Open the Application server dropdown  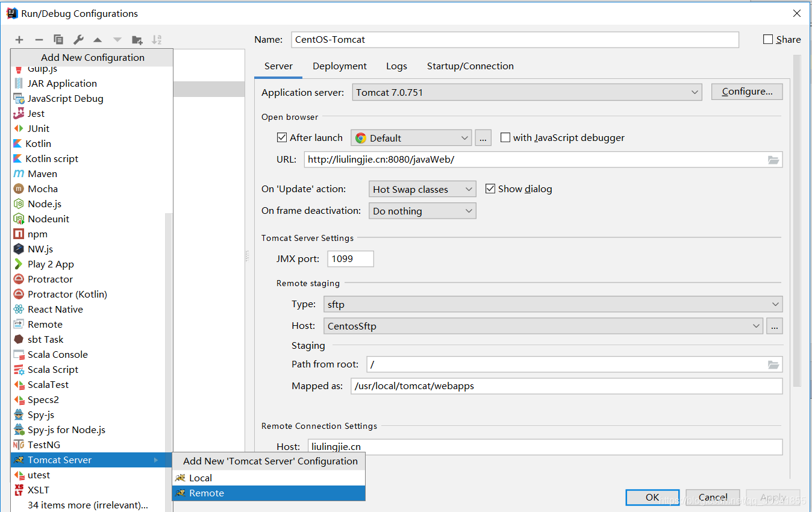click(527, 92)
